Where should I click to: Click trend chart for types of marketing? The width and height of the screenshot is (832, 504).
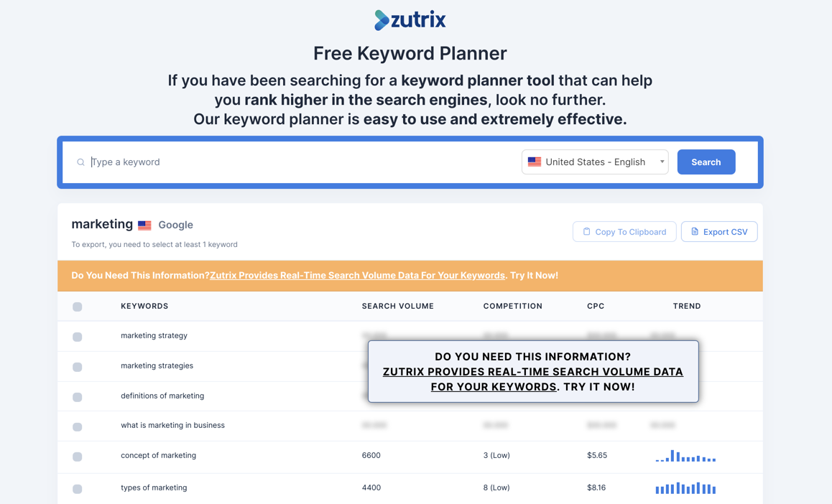685,488
